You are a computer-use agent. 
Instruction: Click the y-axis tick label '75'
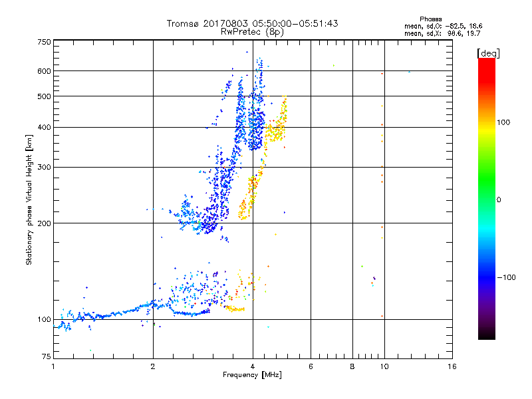pos(47,356)
